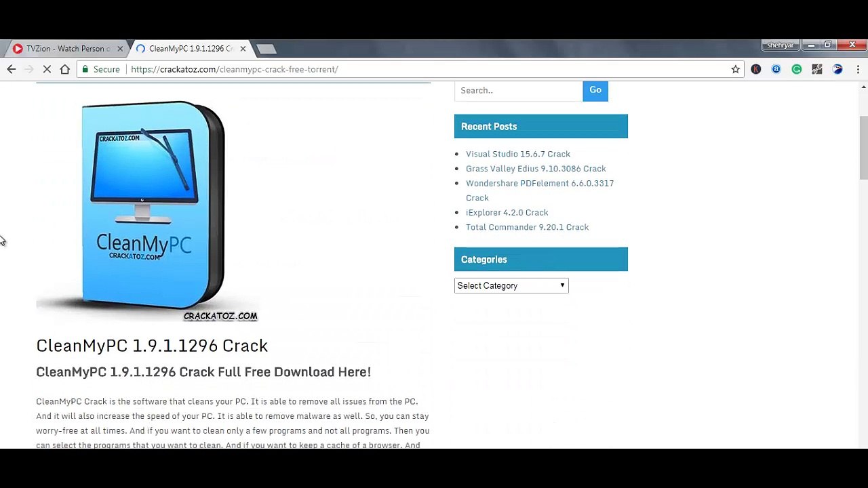Screen dimensions: 868x488
Task: Expand the Select Category dropdown
Action: coord(511,285)
